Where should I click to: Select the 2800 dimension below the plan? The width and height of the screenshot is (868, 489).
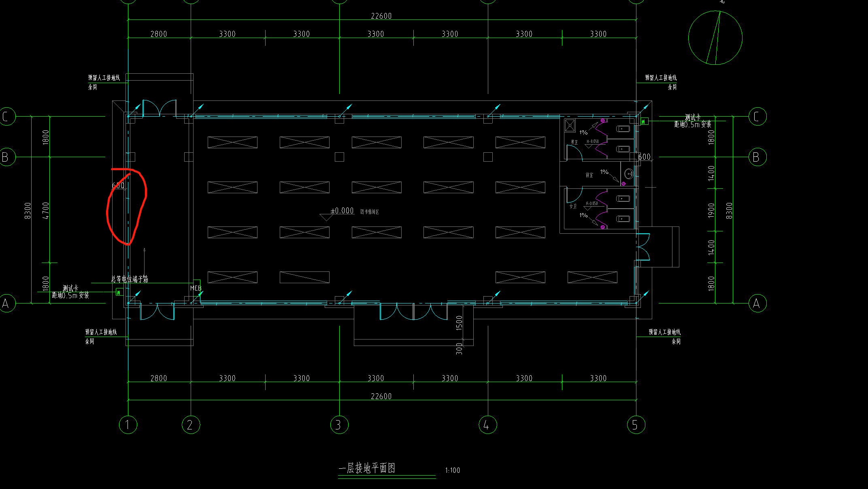coord(158,378)
